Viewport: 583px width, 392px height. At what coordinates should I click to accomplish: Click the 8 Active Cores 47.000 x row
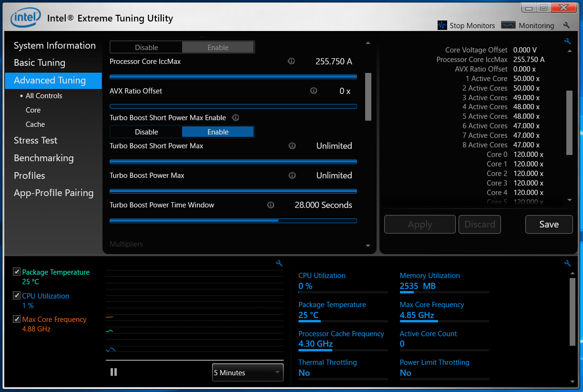(x=501, y=145)
